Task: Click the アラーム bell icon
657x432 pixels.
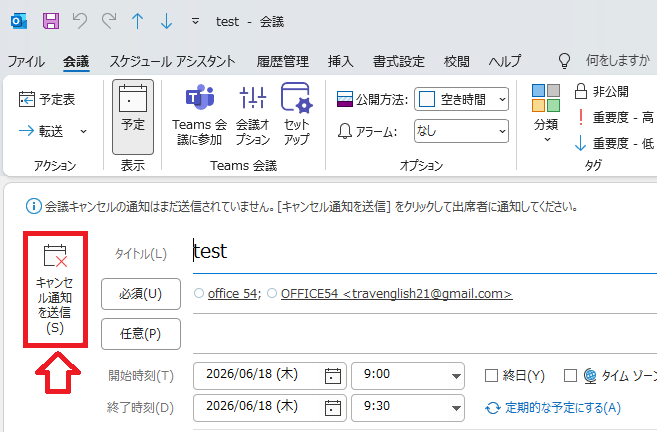Action: tap(345, 132)
